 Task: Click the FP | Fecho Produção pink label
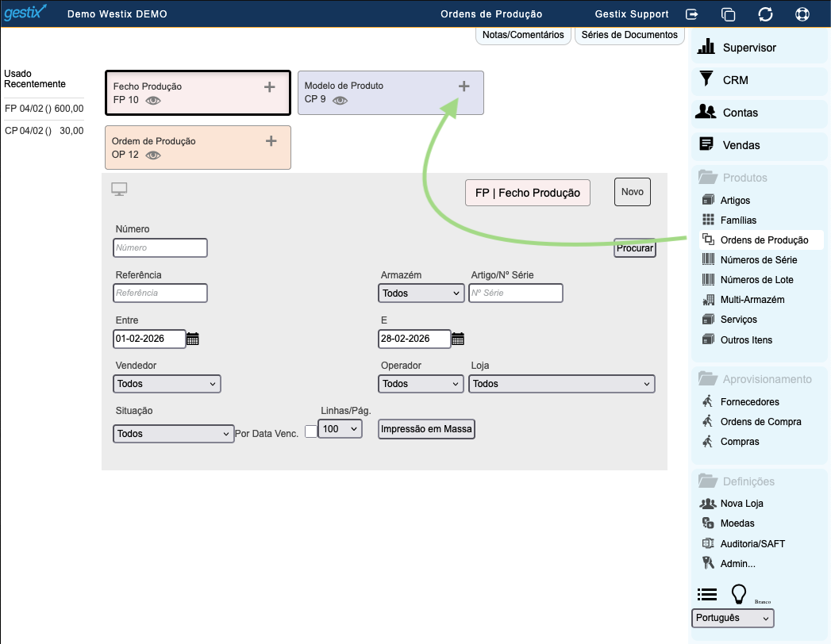coord(527,193)
